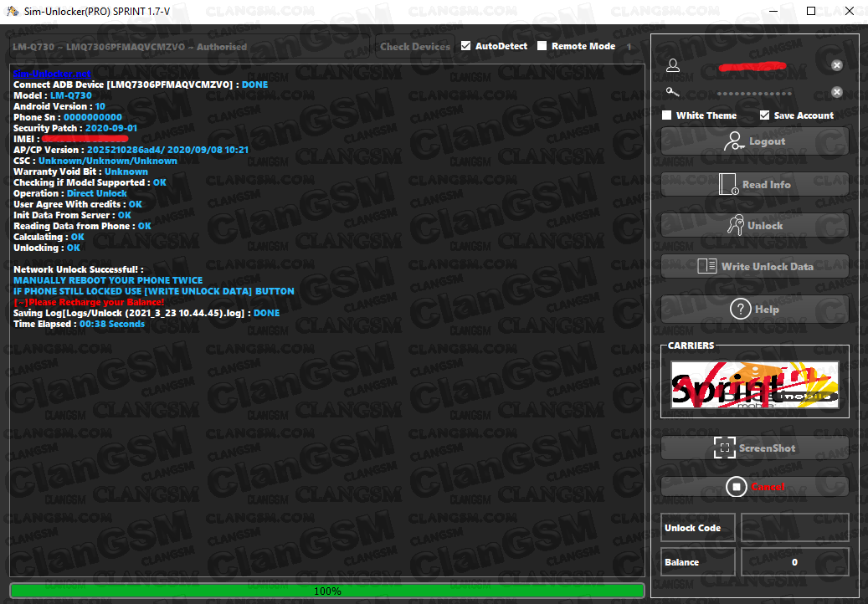This screenshot has height=604, width=868.
Task: Toggle the AutoDetect checkbox
Action: [466, 46]
